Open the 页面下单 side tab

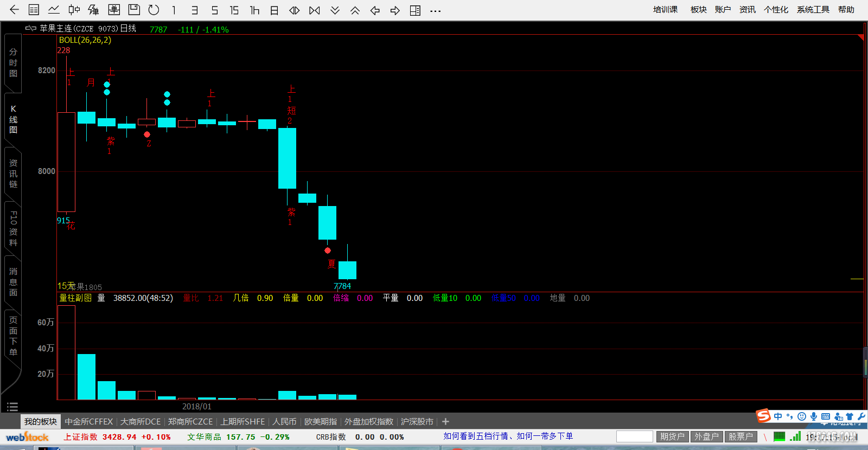pos(13,336)
